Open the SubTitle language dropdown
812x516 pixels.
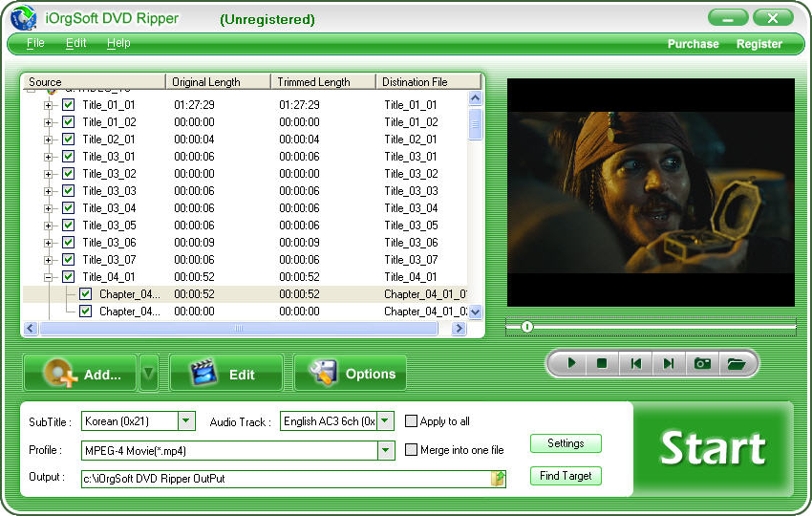point(187,421)
